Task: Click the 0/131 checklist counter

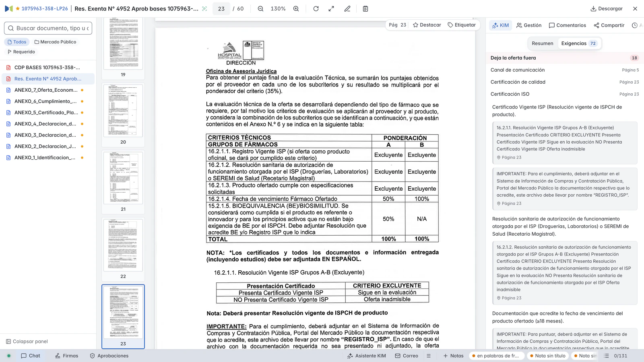Action: point(616,356)
